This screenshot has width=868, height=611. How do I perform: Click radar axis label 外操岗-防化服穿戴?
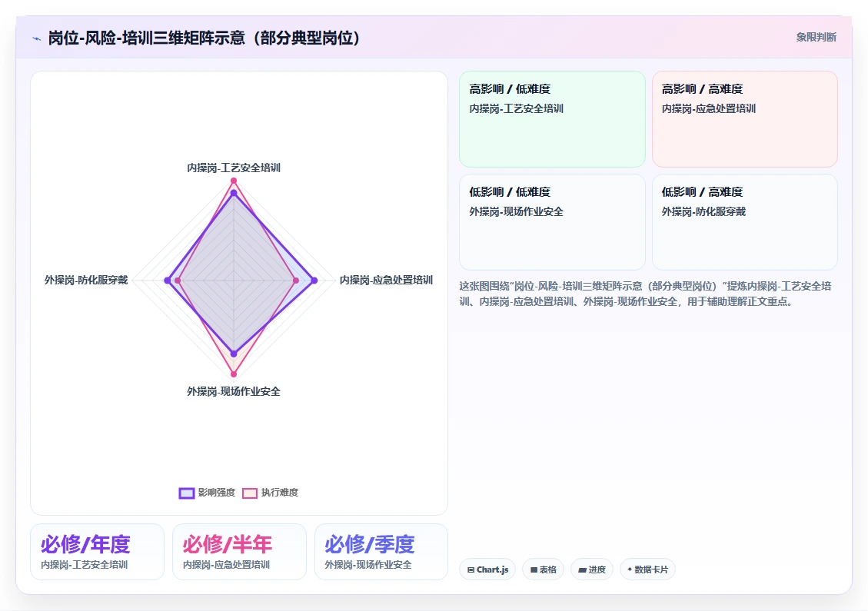(x=86, y=280)
